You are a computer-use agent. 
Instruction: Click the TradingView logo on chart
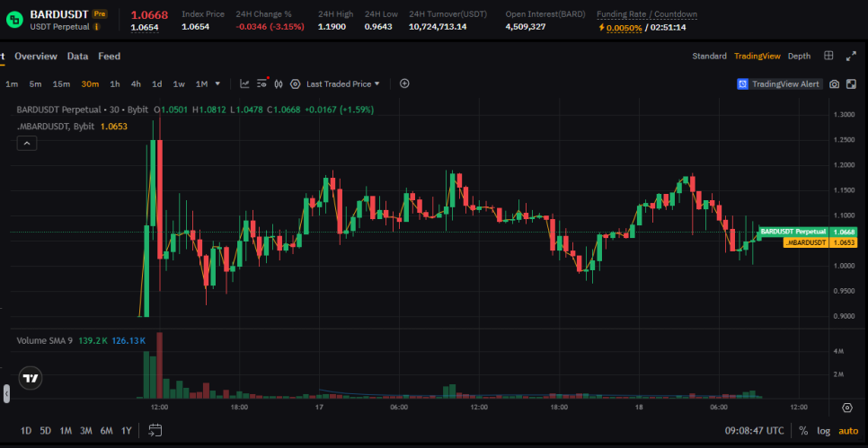(31, 378)
